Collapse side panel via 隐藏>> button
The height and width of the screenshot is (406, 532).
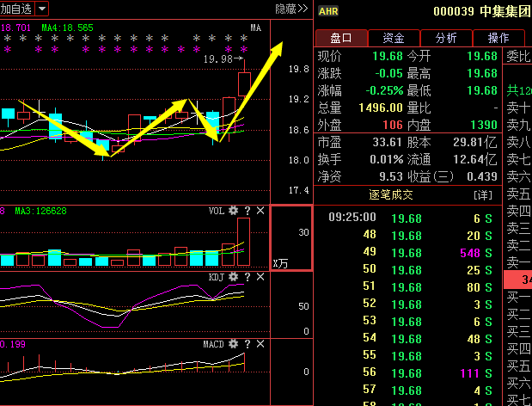(291, 9)
